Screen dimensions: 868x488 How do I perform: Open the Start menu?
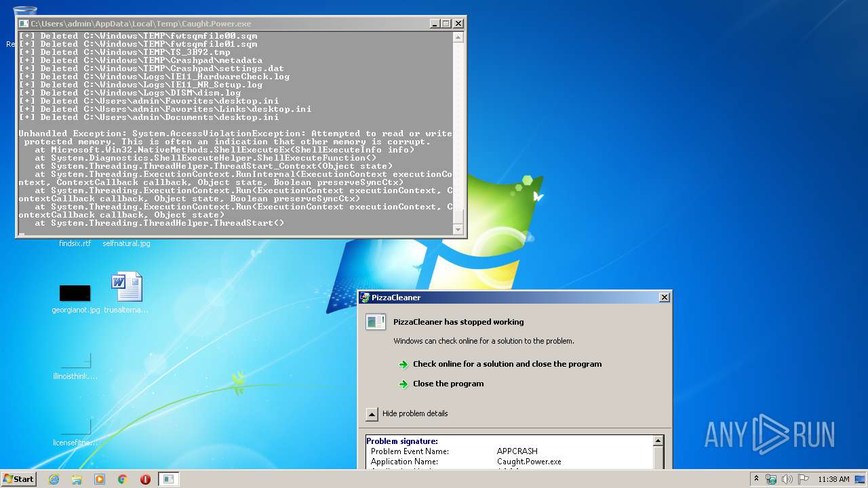[x=18, y=479]
